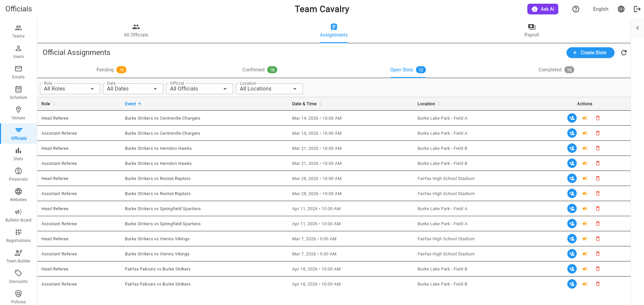Screen dimensions: 644x305
Task: Switch to the Payroll tab
Action: (x=532, y=30)
